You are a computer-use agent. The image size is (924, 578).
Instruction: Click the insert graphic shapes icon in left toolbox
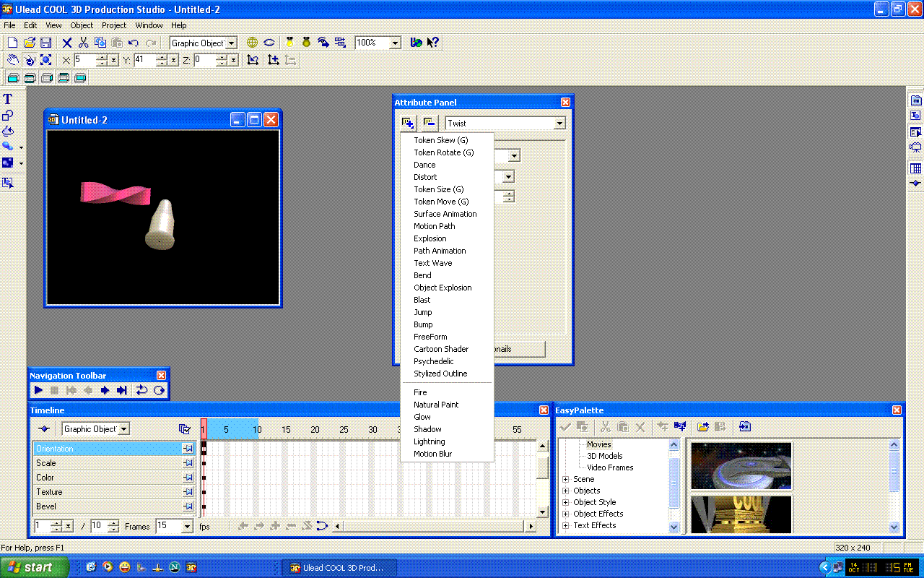click(x=8, y=116)
